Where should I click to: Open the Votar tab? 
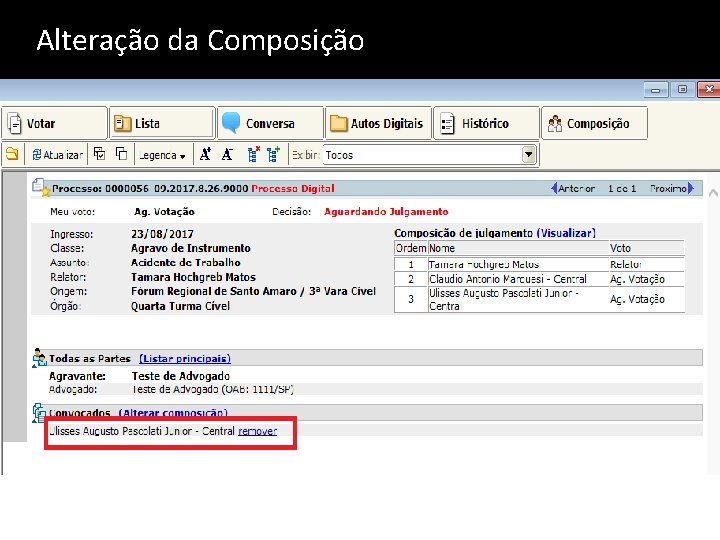(55, 123)
